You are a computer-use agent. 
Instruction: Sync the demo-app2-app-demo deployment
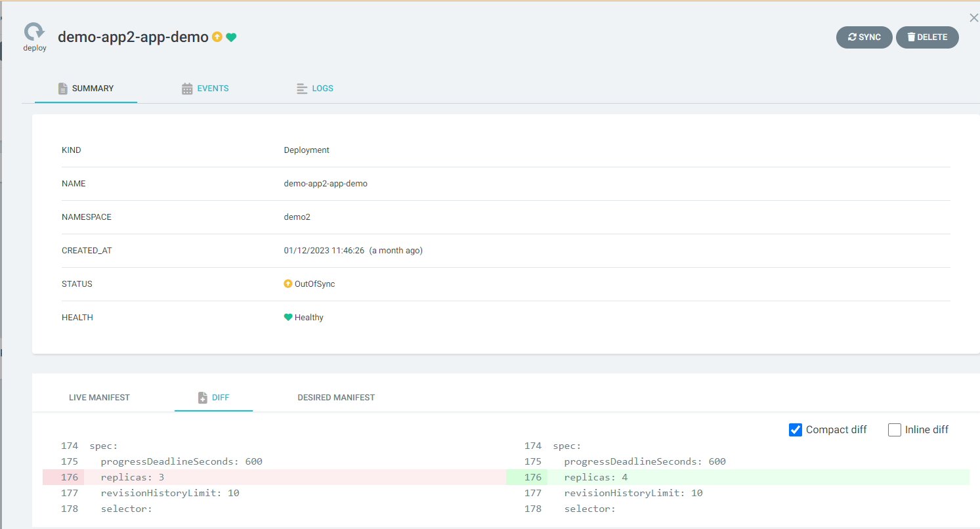click(864, 37)
